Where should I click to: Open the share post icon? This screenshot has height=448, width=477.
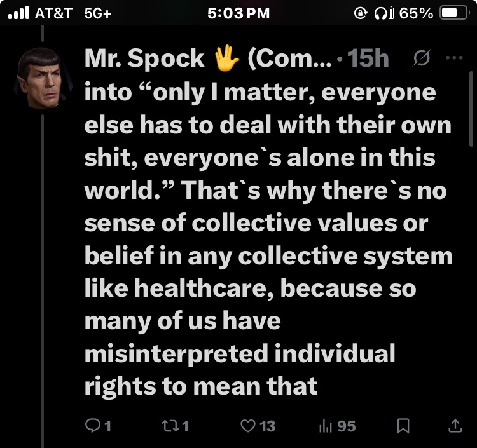455,426
